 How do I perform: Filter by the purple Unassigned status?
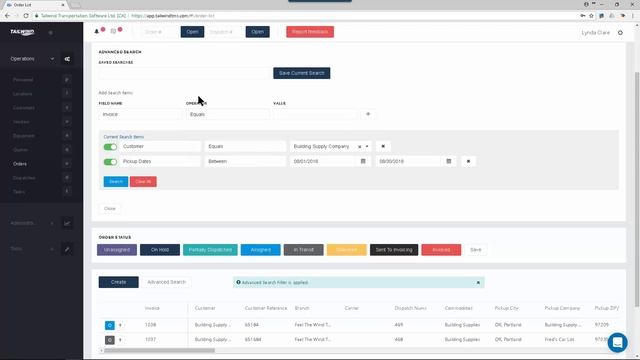[x=117, y=250]
